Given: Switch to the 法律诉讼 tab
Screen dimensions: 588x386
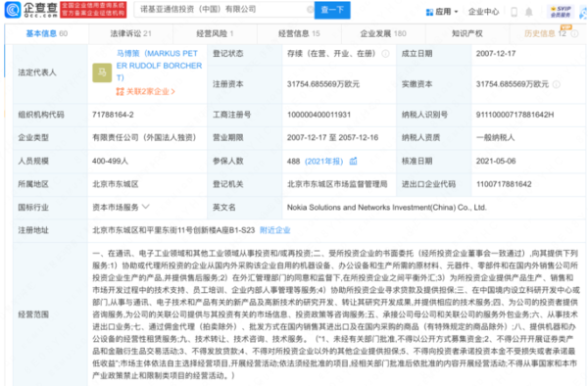Looking at the screenshot, I should pos(130,33).
